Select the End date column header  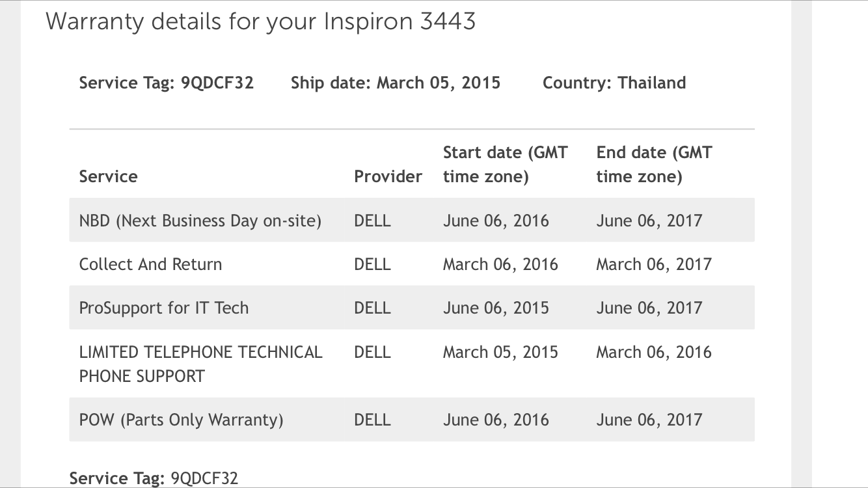tap(654, 165)
